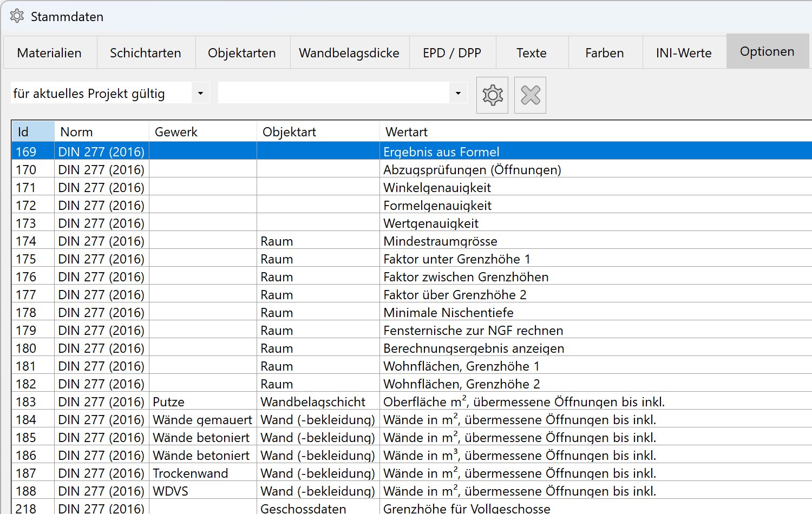Click the 'WDVS' Gewerk cell

[x=203, y=491]
